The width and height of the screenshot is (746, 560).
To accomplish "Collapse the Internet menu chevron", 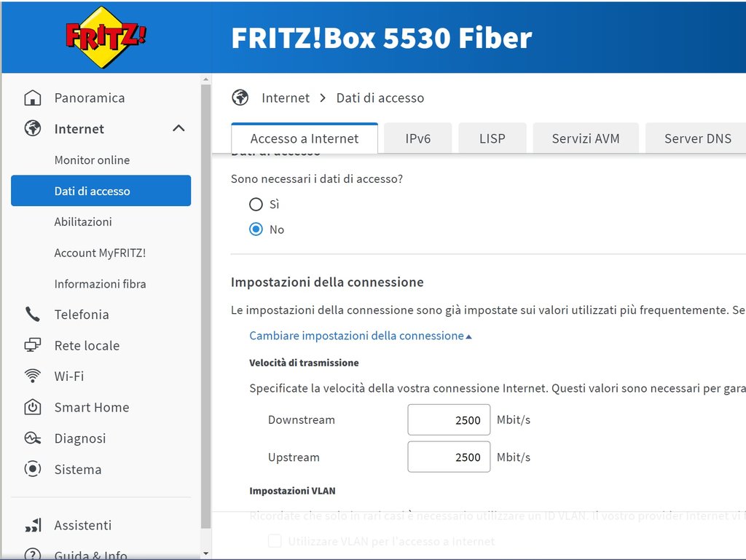I will [178, 129].
